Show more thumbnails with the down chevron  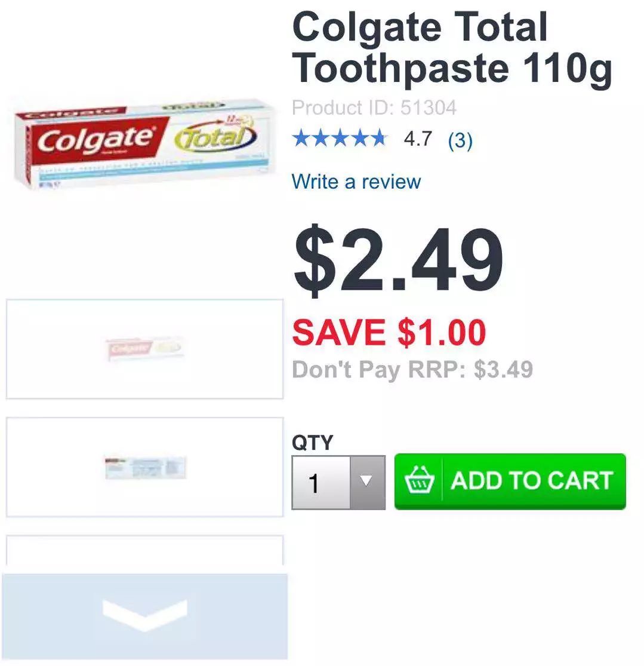pos(145,616)
